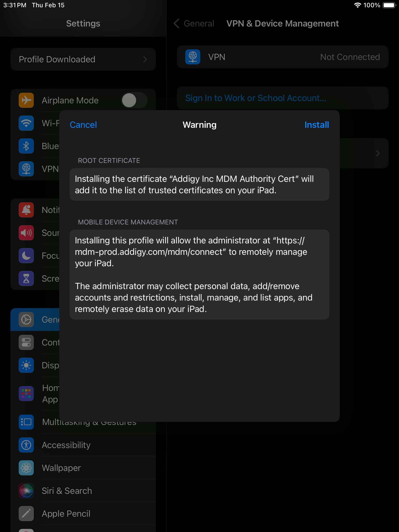This screenshot has height=532, width=399.
Task: Tap the ROOT CERTIFICATE section header
Action: [x=109, y=161]
